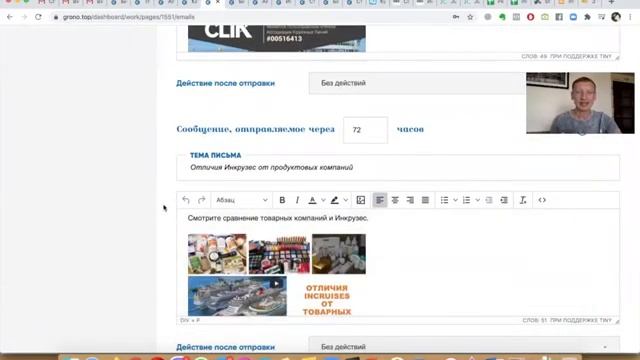640x360 pixels.
Task: Open the browser extensions puzzle icon
Action: tap(587, 17)
